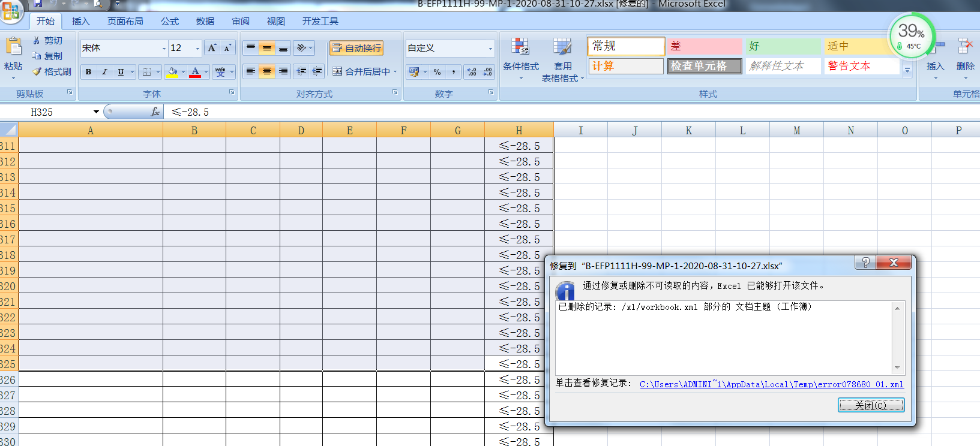Open the font name 宋体 dropdown
Viewport: 980px width, 446px height.
click(x=164, y=49)
